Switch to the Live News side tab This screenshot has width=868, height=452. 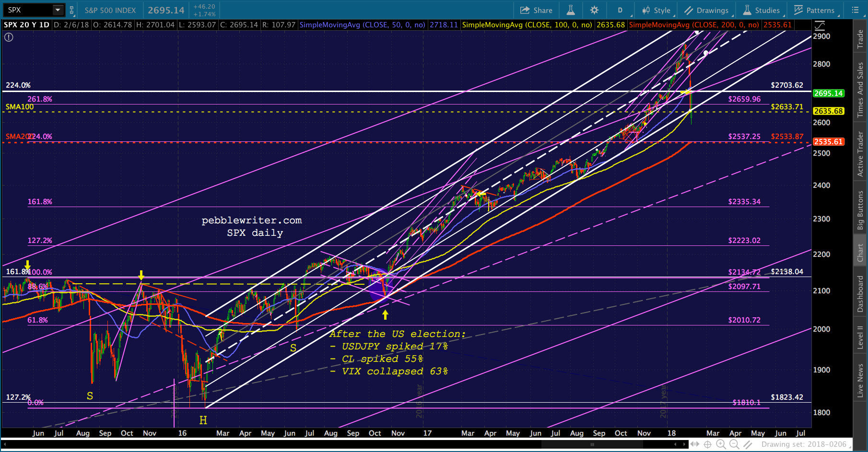[860, 381]
